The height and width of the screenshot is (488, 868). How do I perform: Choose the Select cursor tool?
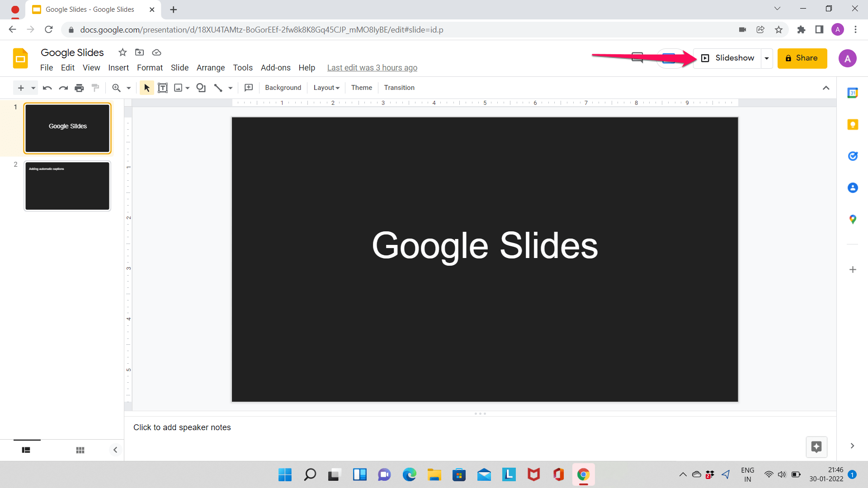coord(146,88)
